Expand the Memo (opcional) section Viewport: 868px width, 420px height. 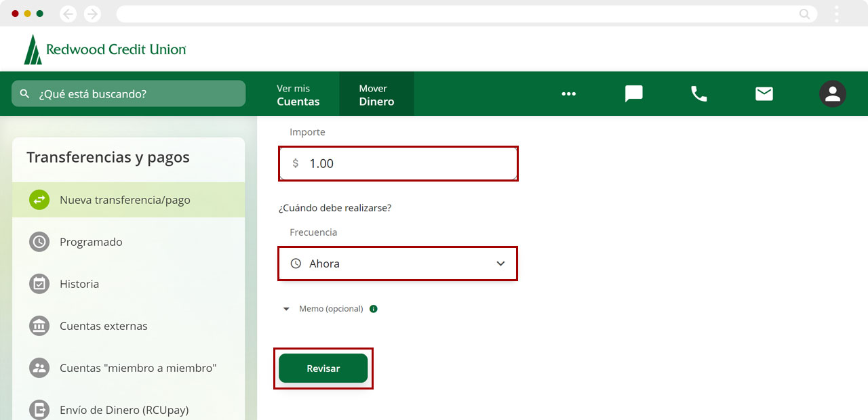pos(325,309)
